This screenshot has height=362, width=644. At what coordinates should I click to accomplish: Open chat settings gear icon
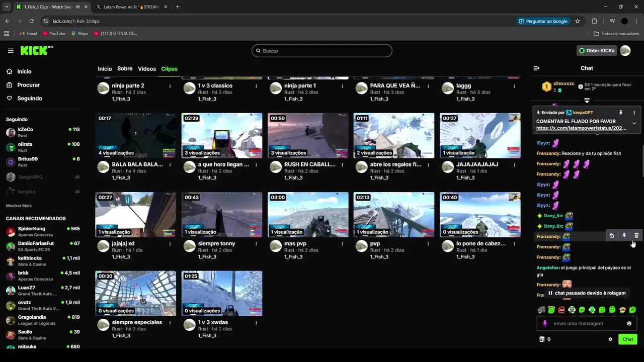(x=610, y=339)
